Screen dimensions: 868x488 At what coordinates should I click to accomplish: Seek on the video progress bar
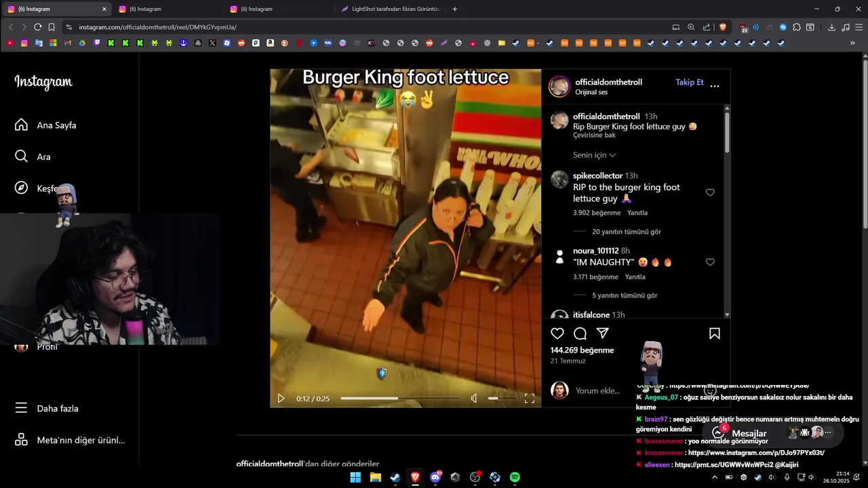click(400, 399)
